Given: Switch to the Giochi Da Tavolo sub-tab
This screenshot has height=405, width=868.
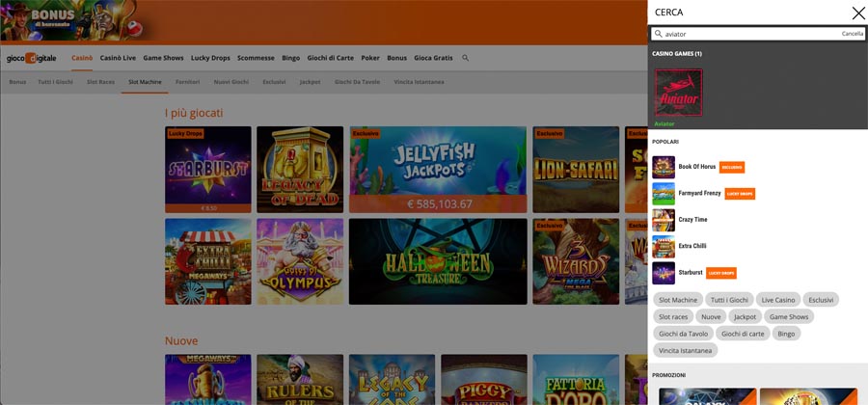Looking at the screenshot, I should tap(357, 82).
